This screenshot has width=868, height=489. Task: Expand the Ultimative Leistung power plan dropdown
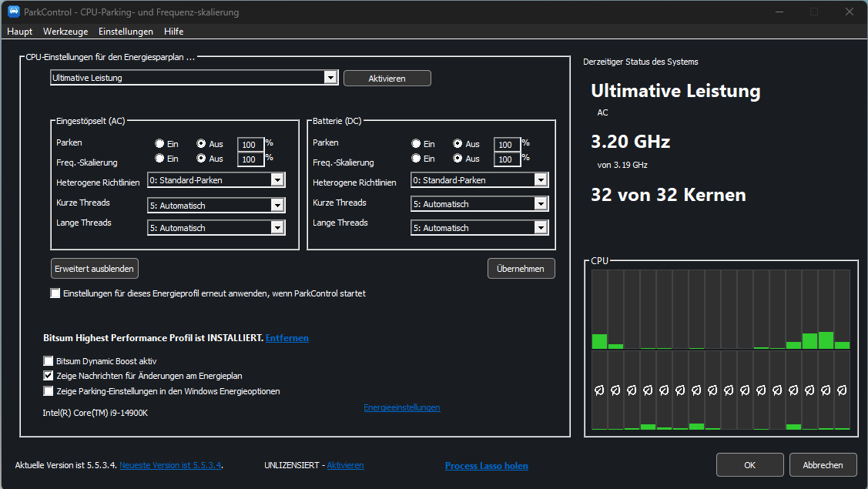tap(330, 78)
